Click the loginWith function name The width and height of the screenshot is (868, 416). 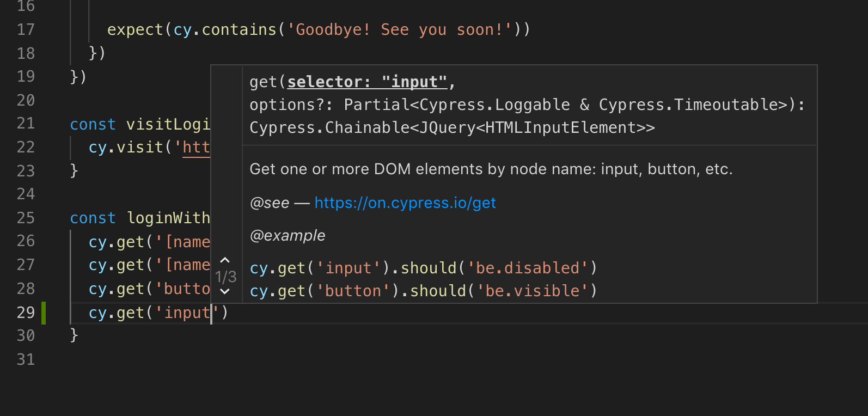(x=168, y=218)
